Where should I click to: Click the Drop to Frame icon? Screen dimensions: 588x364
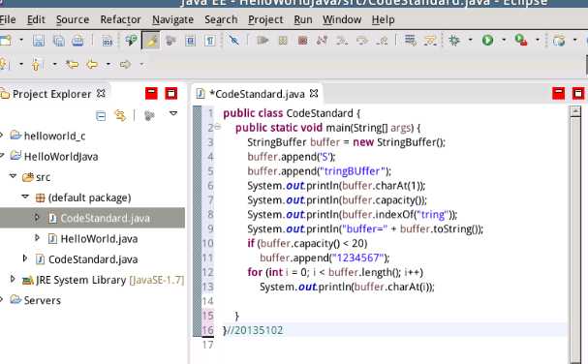(x=410, y=40)
